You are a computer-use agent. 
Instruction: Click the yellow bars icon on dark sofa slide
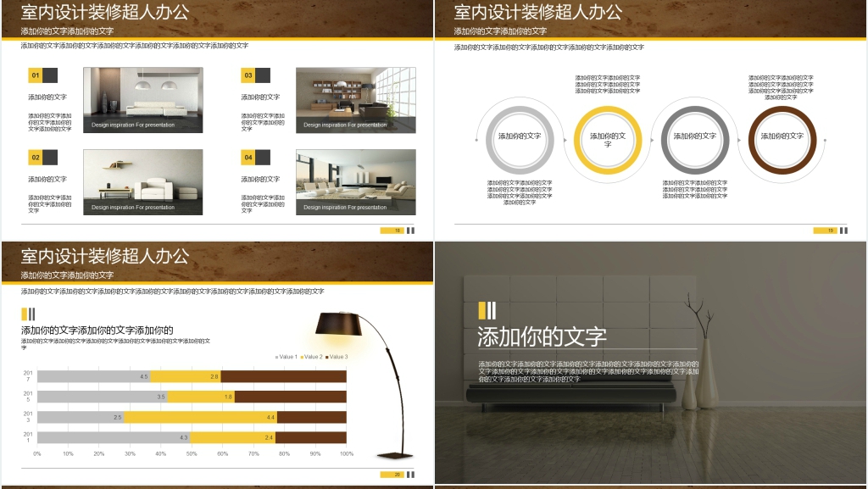[487, 310]
